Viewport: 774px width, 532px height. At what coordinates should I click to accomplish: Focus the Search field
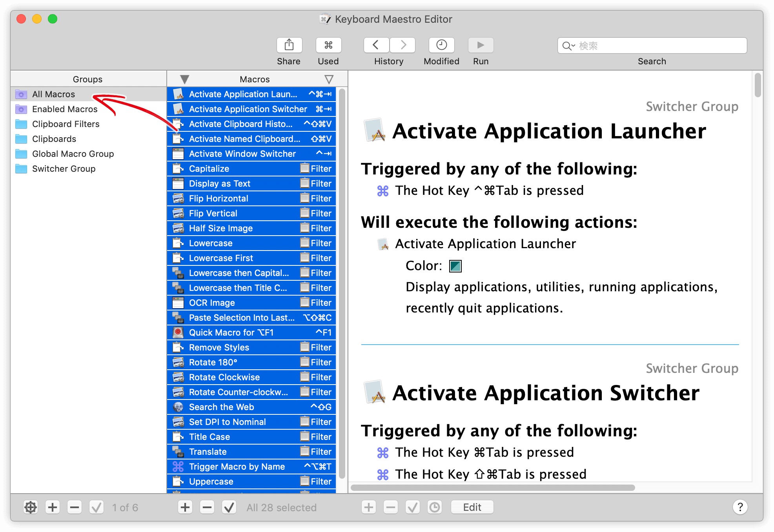click(652, 45)
